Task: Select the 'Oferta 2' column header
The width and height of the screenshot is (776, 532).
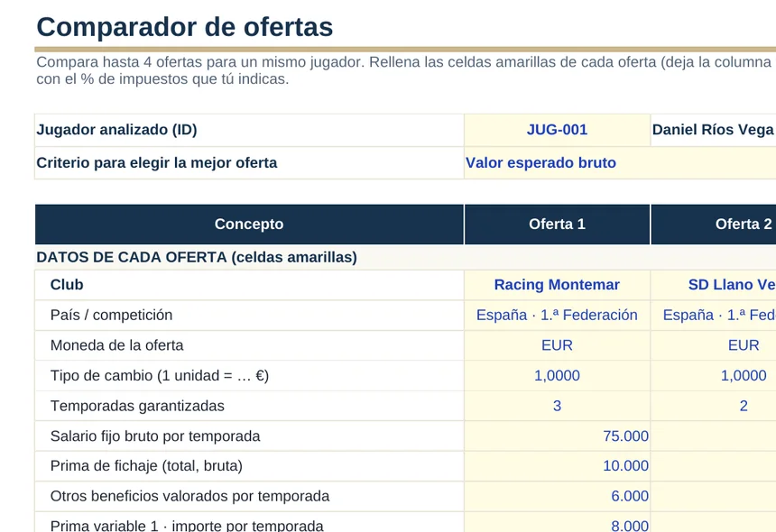Action: [713, 224]
